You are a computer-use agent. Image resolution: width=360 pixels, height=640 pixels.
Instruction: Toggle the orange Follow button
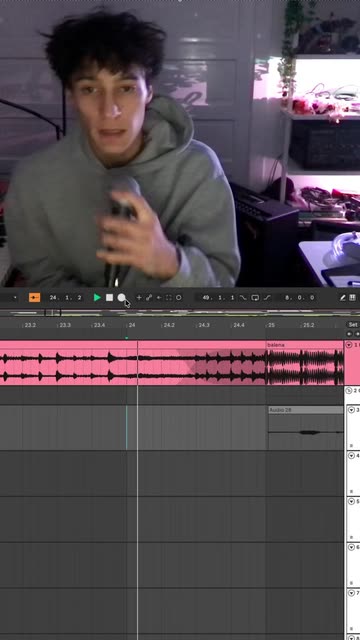pos(34,298)
